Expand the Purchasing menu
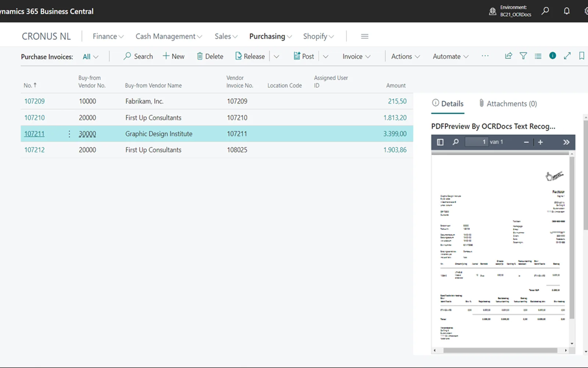This screenshot has width=588, height=368. click(x=270, y=36)
